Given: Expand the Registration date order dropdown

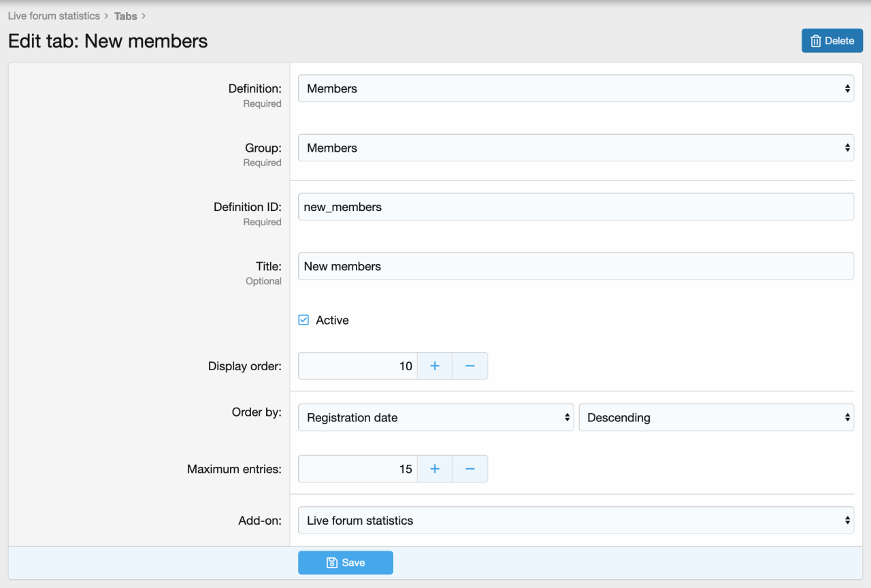Looking at the screenshot, I should coord(435,418).
